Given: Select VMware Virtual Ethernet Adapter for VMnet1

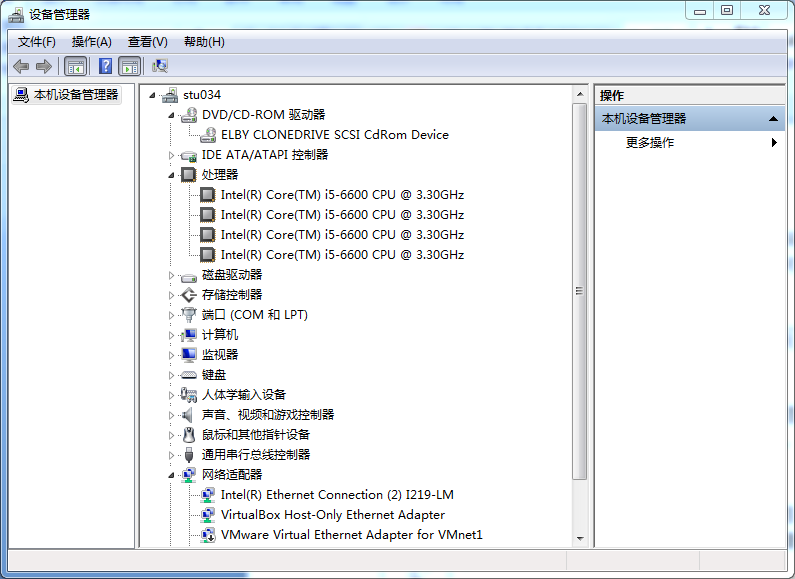Looking at the screenshot, I should pos(351,535).
